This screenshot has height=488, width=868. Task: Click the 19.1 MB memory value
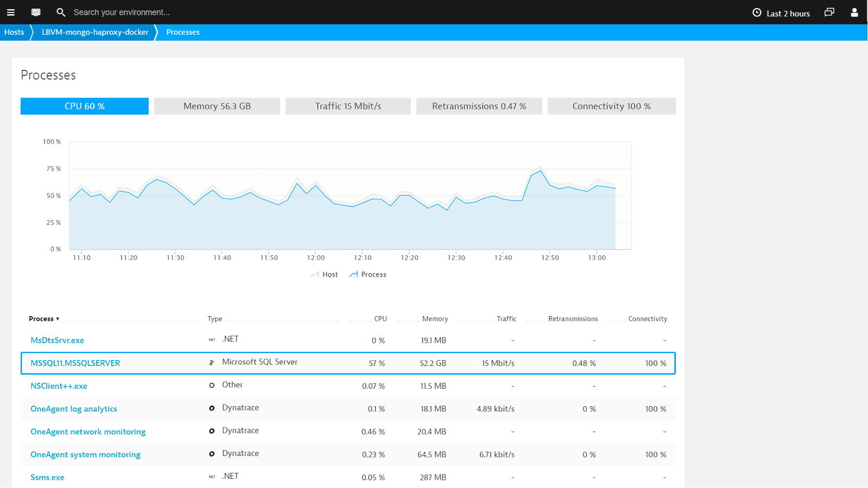[x=433, y=341]
